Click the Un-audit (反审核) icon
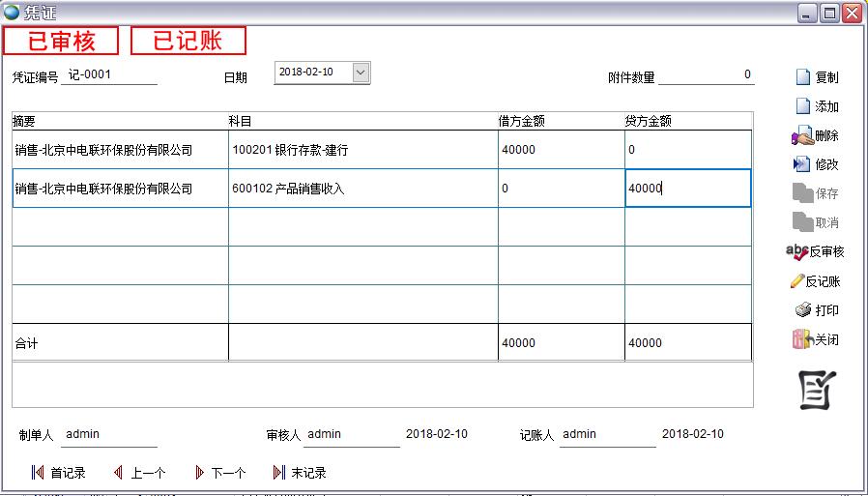 coord(797,251)
